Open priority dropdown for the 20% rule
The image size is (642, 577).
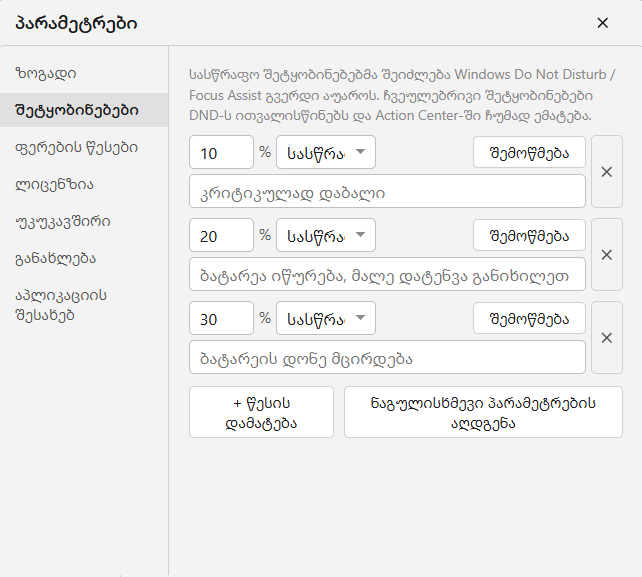coord(326,235)
